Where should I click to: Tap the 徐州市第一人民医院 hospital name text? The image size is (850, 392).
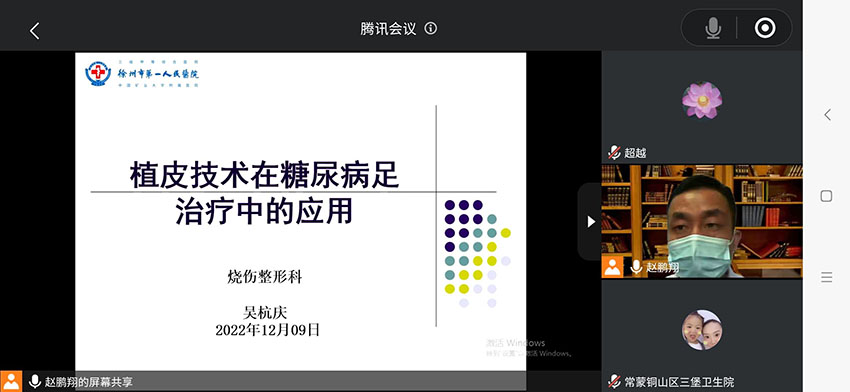[158, 73]
